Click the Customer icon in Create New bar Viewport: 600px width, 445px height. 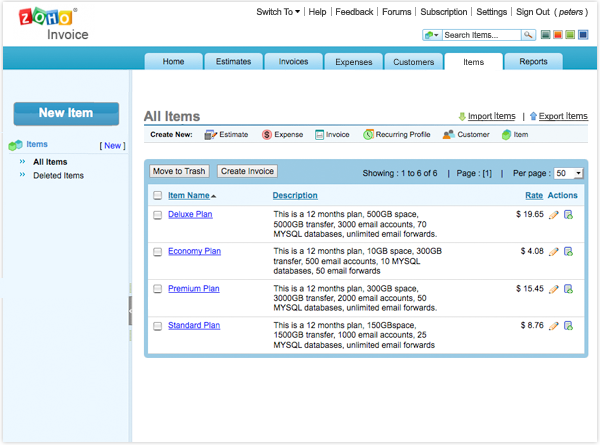[x=448, y=135]
